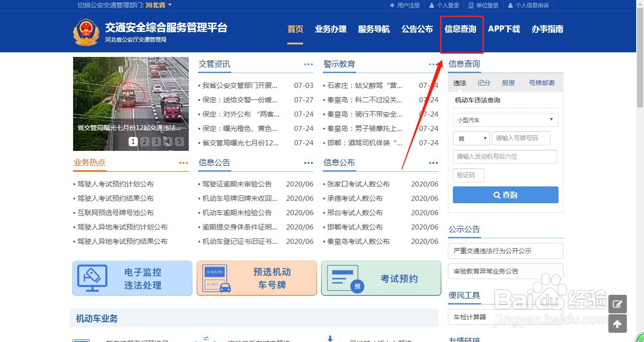644x342 pixels.
Task: Open the more dots beside 信息公告
Action: [x=309, y=163]
